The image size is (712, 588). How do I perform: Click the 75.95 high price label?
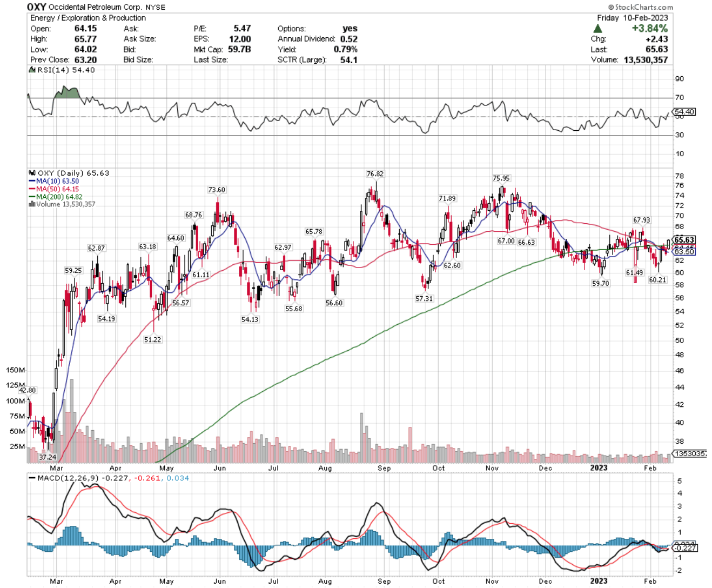coord(501,178)
